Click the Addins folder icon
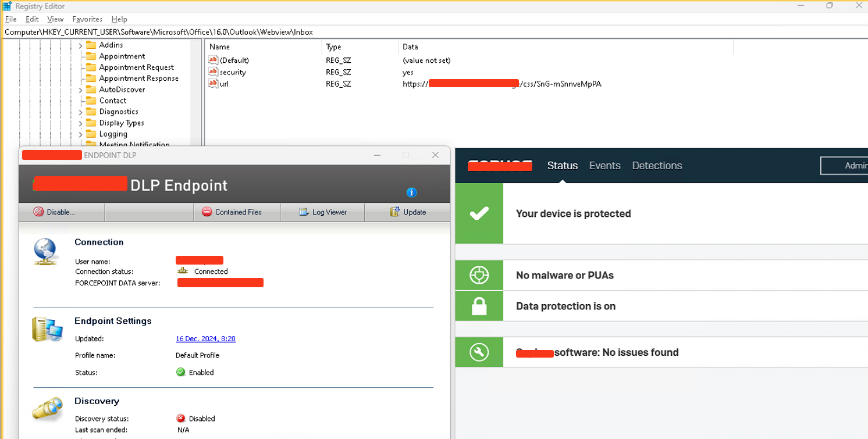Image resolution: width=868 pixels, height=439 pixels. [90, 45]
